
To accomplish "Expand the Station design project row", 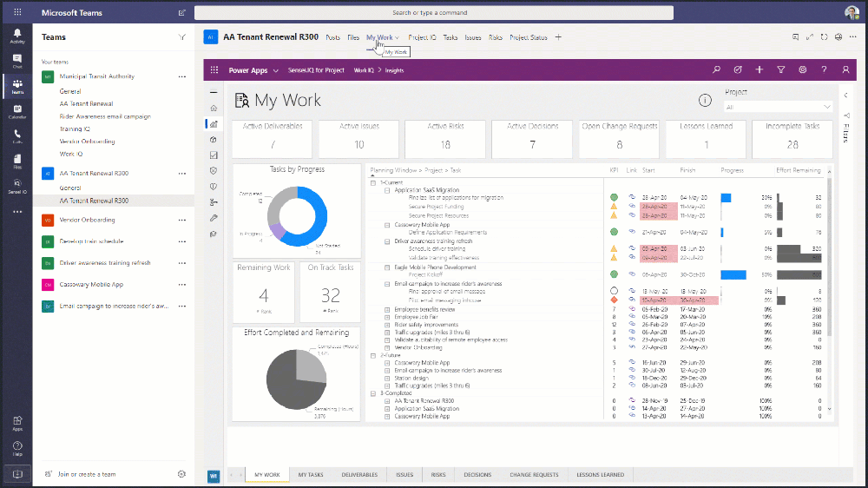I will click(387, 379).
